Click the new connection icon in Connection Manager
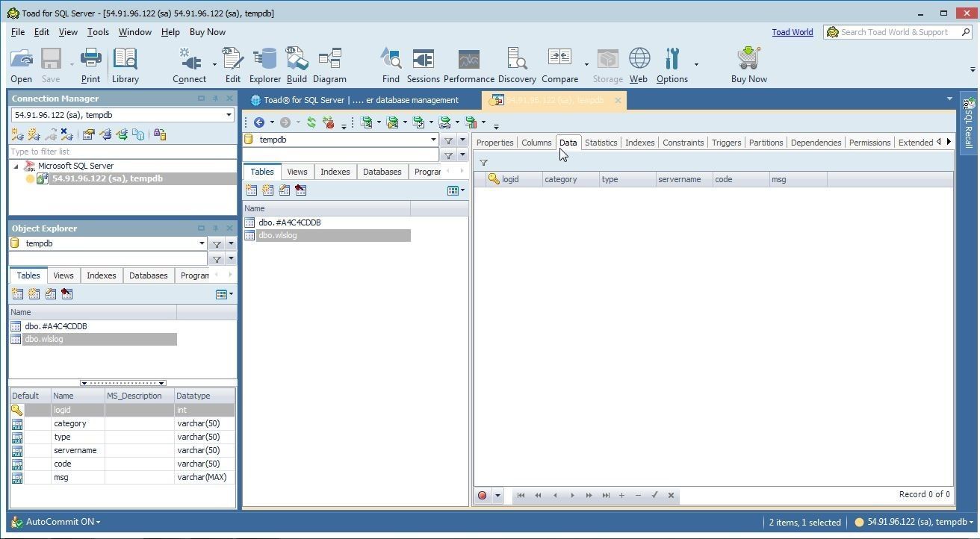980x539 pixels. (x=17, y=134)
